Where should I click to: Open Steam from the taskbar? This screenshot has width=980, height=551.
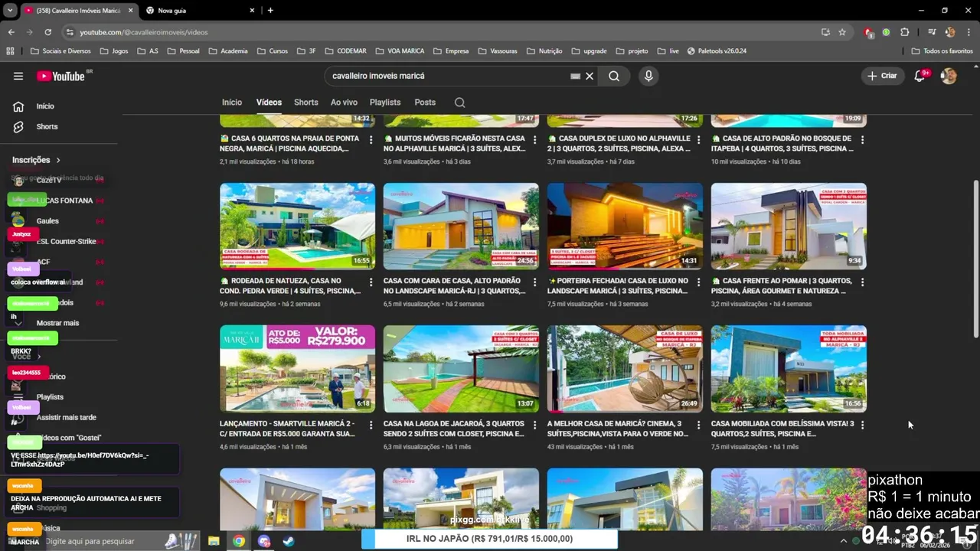tap(289, 541)
